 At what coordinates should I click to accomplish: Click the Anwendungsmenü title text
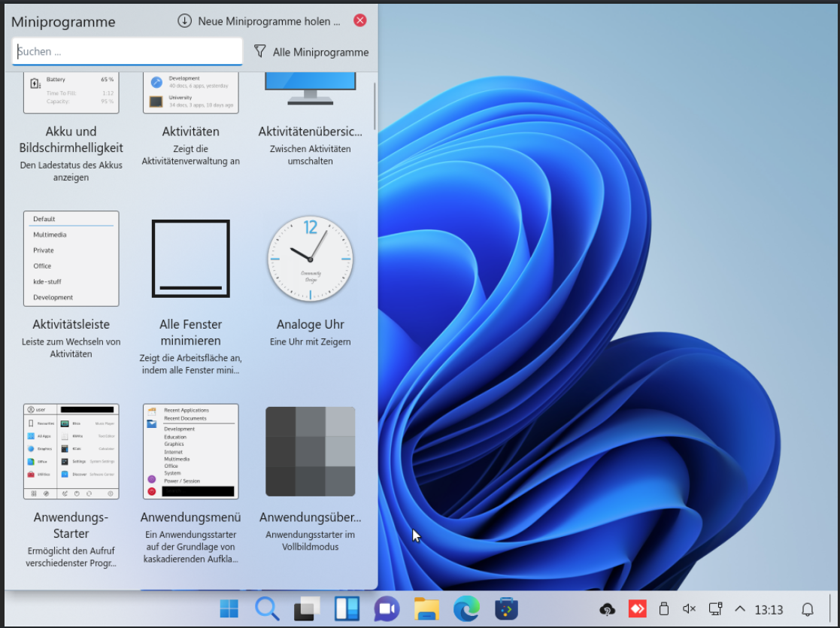tap(191, 517)
